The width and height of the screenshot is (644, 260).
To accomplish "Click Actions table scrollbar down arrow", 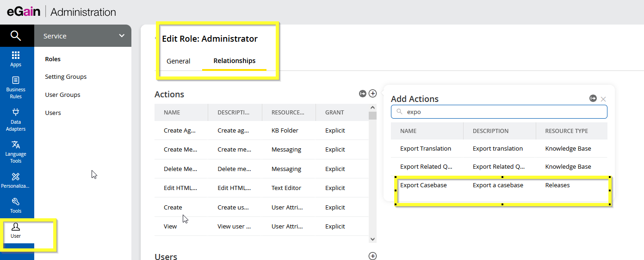I will 372,239.
